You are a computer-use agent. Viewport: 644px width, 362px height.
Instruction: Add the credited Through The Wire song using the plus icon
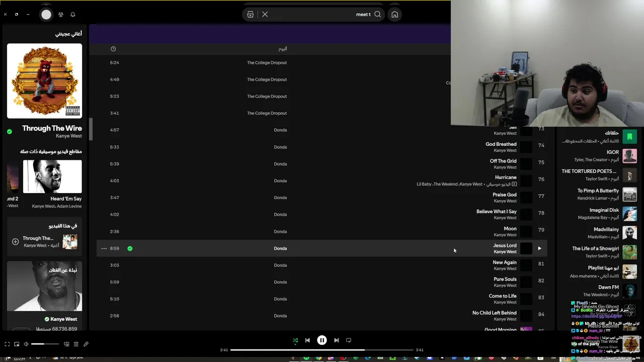(16, 242)
